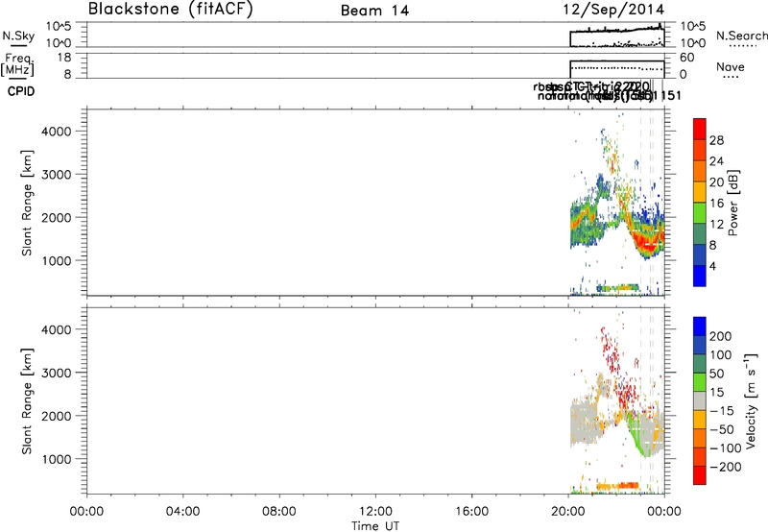Click the "60" tick beside the frequency panel
Image resolution: width=768 pixels, height=532 pixels.
[686, 58]
